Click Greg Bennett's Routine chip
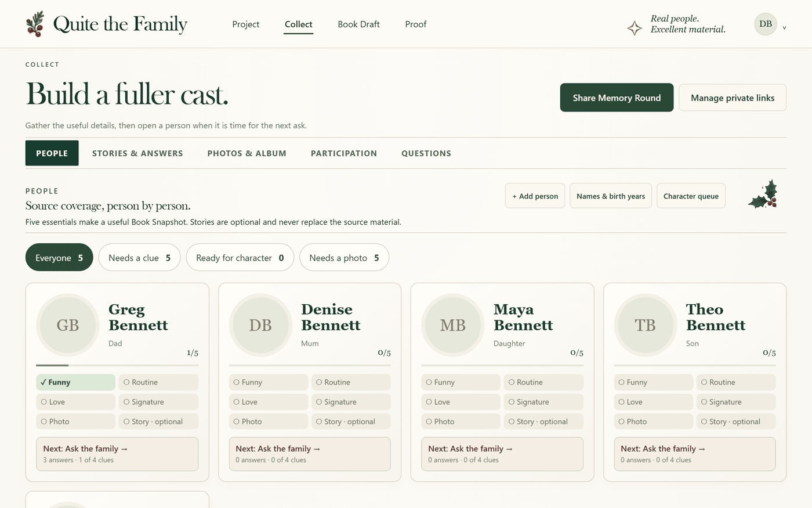812x508 pixels. [x=158, y=382]
